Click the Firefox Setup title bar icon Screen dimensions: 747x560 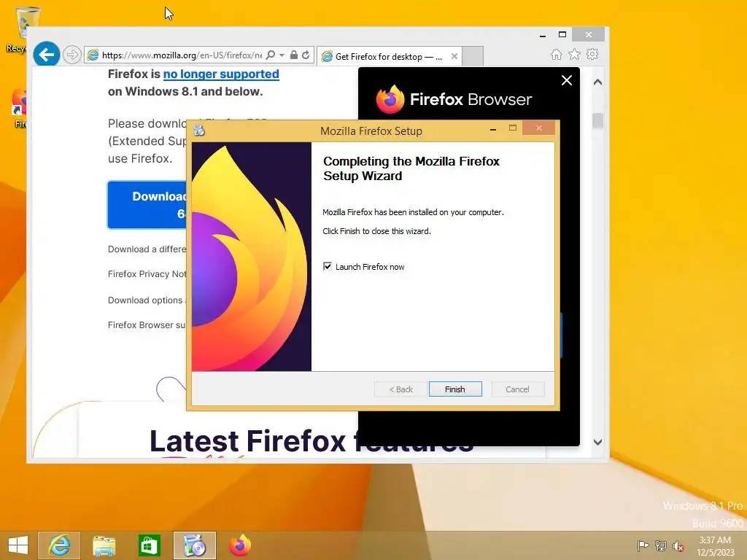(x=199, y=131)
